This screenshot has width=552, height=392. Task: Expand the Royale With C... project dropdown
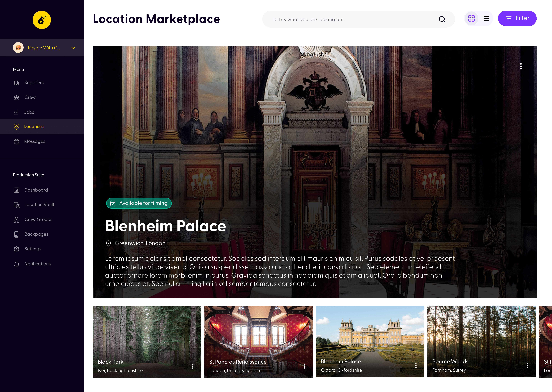coord(73,48)
